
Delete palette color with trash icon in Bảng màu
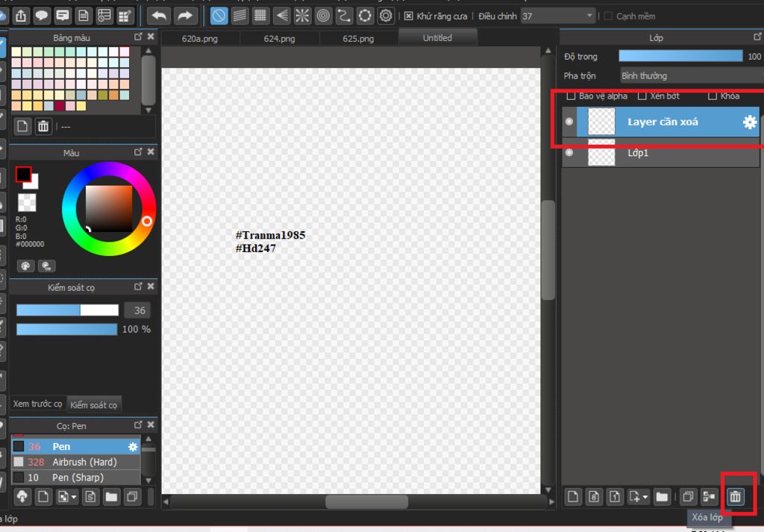43,127
